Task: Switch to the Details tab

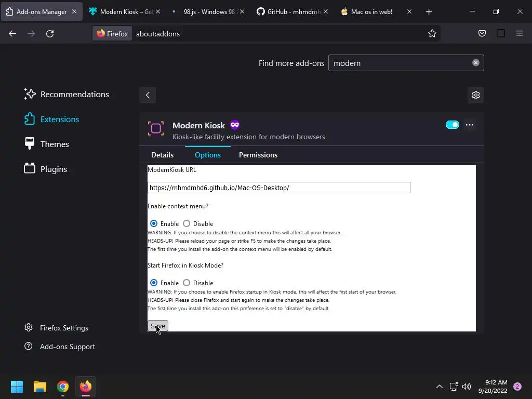Action: [162, 155]
